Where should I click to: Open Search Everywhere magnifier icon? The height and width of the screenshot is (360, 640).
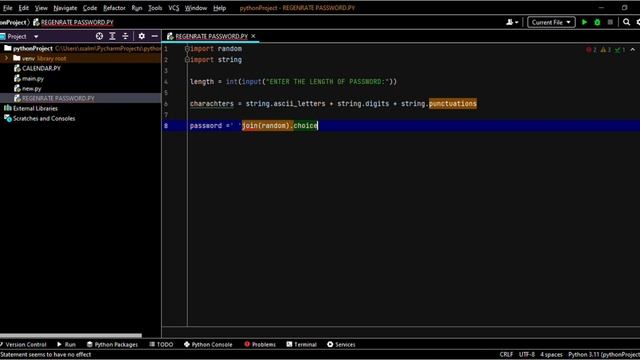click(x=627, y=22)
